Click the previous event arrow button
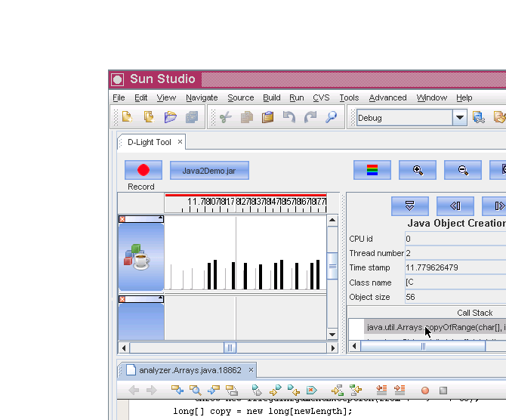Image resolution: width=506 pixels, height=420 pixels. point(455,206)
